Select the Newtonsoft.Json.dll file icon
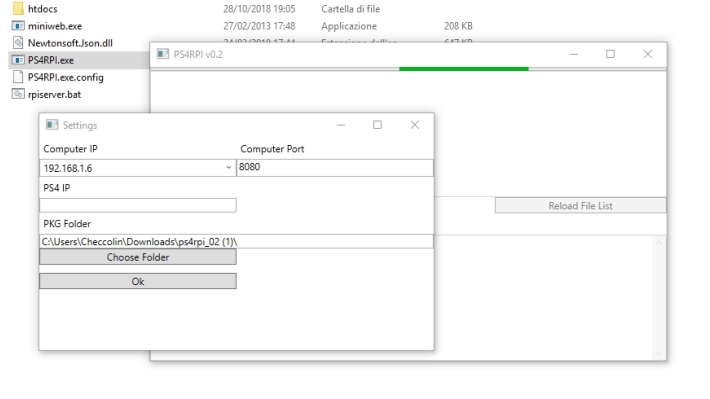This screenshot has width=710, height=399. pyautogui.click(x=18, y=43)
